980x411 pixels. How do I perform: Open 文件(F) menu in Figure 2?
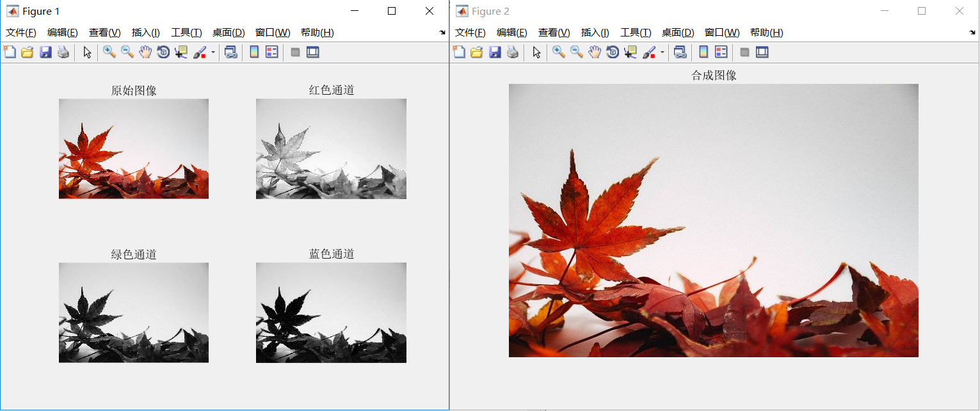click(x=470, y=33)
